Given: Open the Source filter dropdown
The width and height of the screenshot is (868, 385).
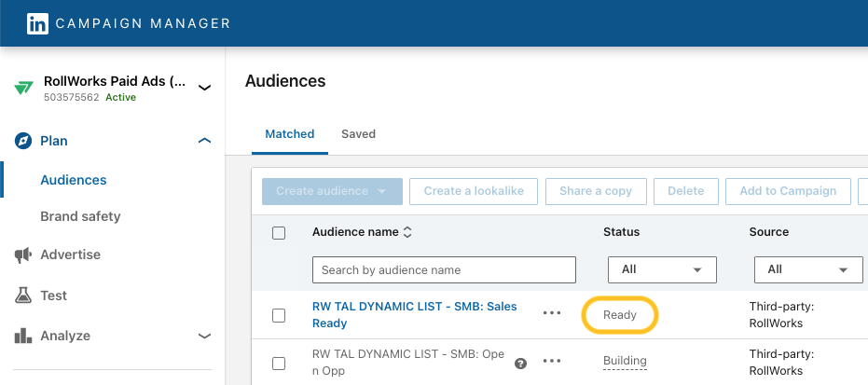Looking at the screenshot, I should [x=807, y=269].
